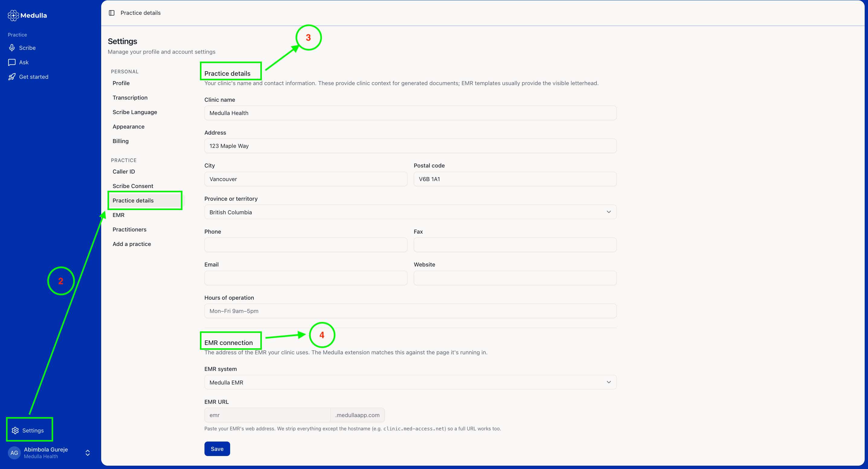The width and height of the screenshot is (868, 469).
Task: Open the Profile settings section
Action: 121,83
